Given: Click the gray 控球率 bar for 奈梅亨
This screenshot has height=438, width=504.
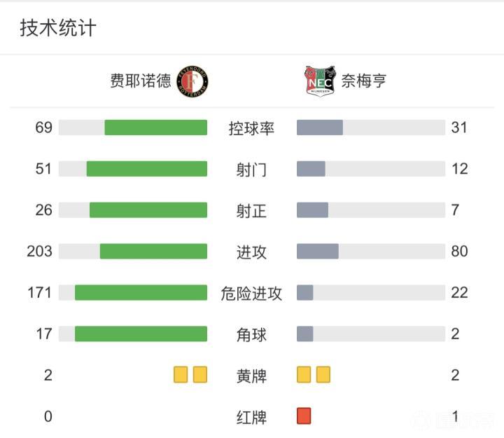Looking at the screenshot, I should [x=320, y=128].
